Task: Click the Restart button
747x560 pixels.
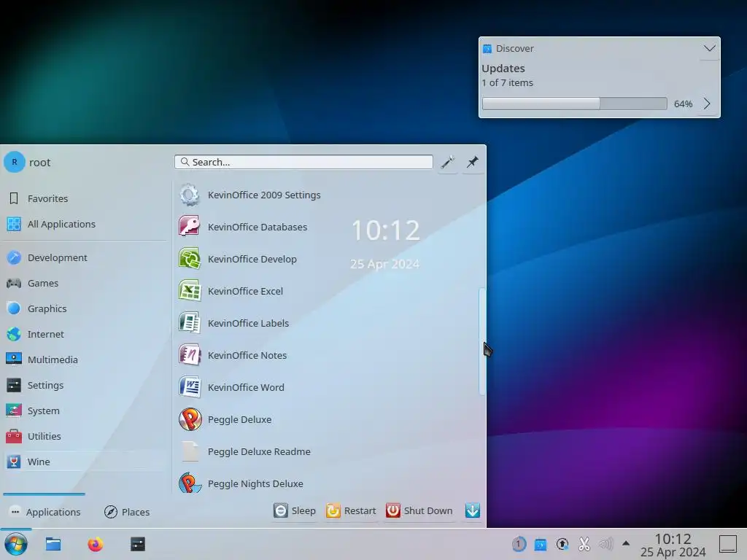Action: [351, 510]
